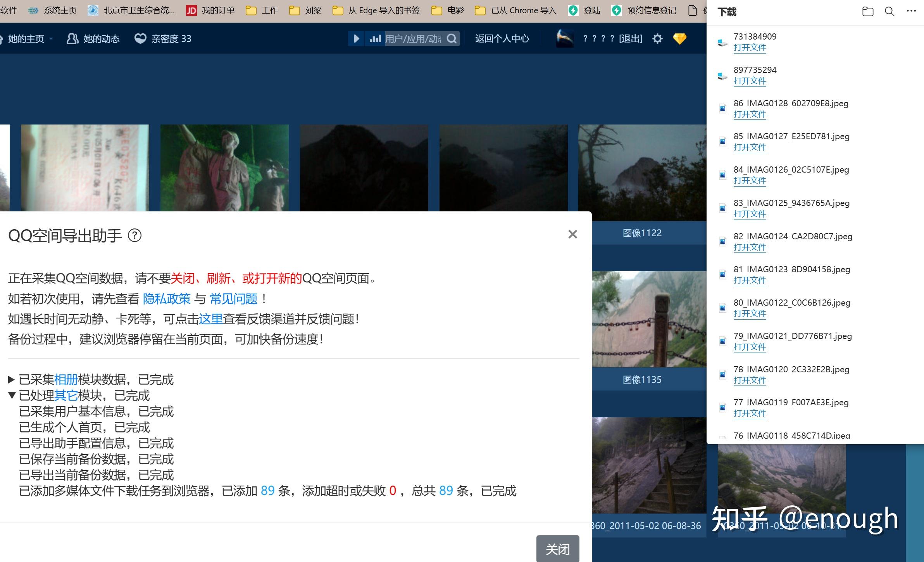Open the 从 Edge 导入的书签 folder
This screenshot has width=924, height=562.
[x=376, y=10]
